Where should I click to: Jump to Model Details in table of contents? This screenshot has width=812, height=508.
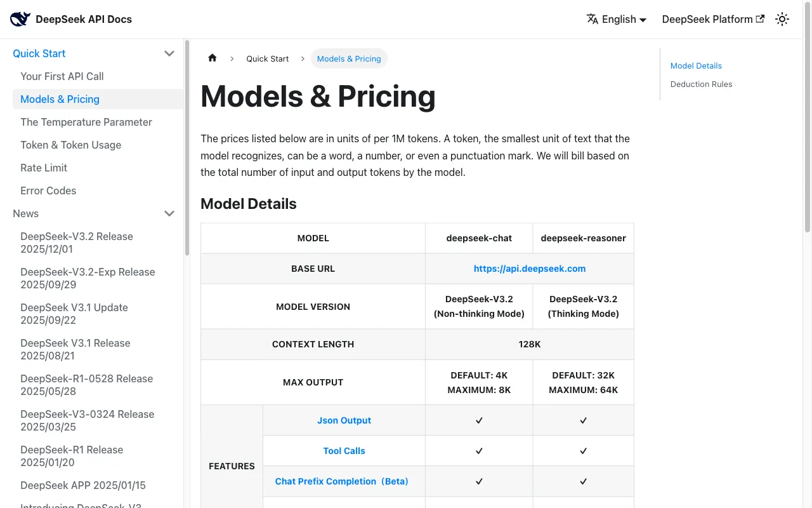point(696,65)
